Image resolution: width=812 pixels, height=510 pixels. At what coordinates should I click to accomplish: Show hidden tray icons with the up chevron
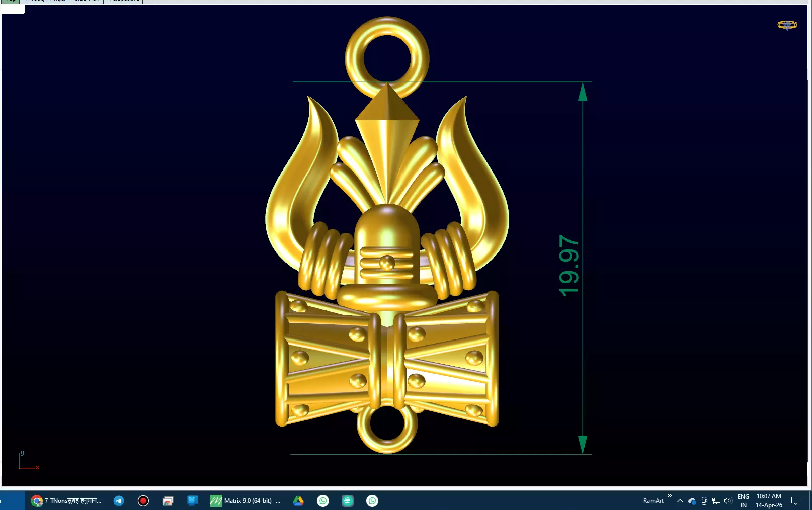click(x=680, y=501)
